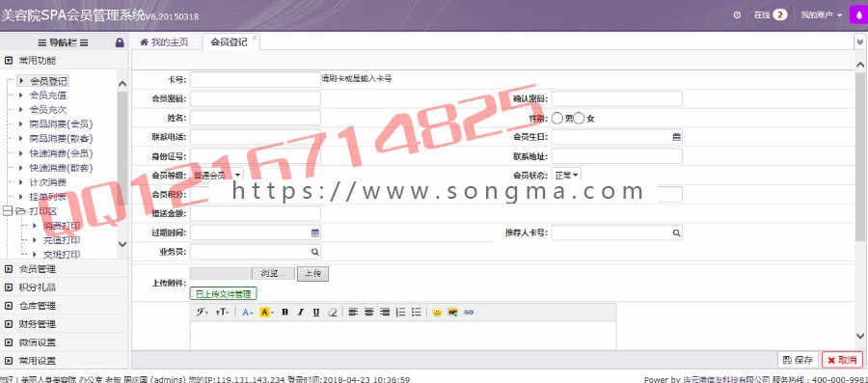The height and width of the screenshot is (383, 868).
Task: Expand the 会员管理 sidebar section
Action: [9, 269]
